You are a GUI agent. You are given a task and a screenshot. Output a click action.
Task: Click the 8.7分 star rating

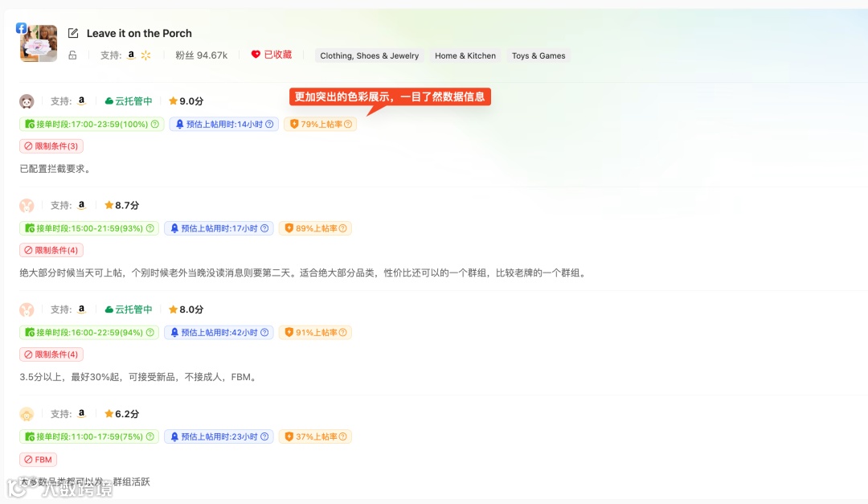click(122, 205)
